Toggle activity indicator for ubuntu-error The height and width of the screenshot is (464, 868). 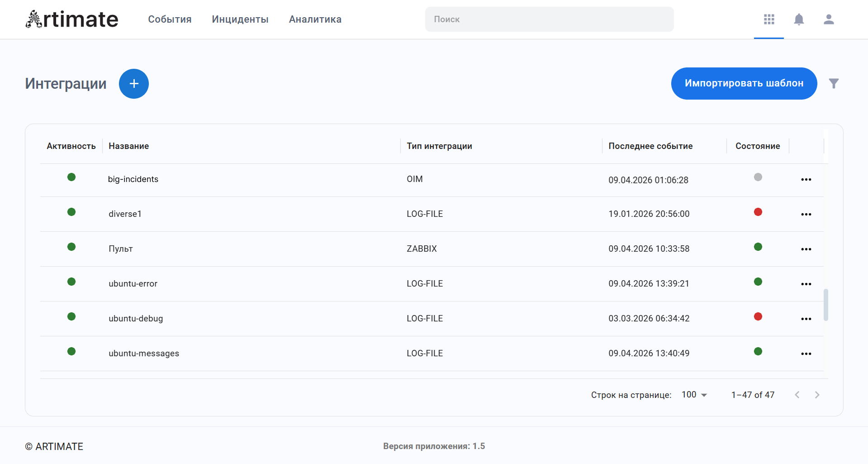tap(71, 282)
